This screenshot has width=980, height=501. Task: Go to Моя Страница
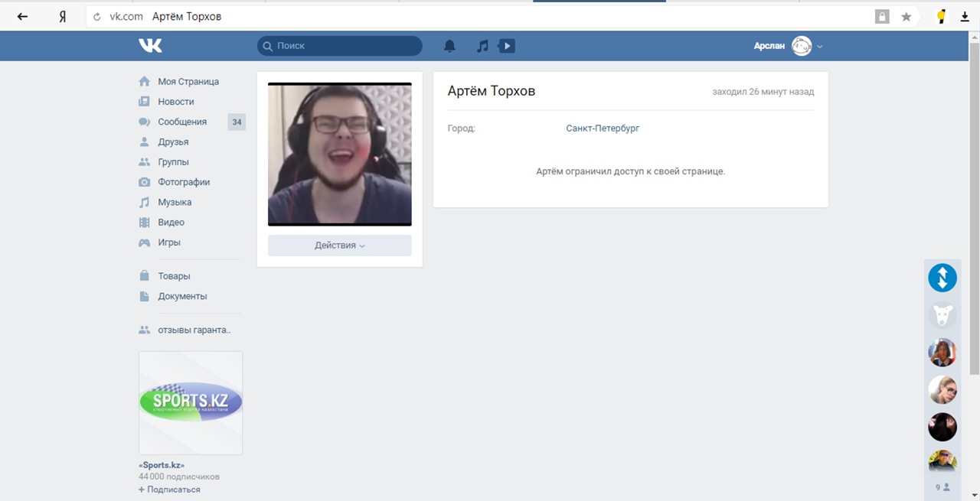(x=188, y=82)
